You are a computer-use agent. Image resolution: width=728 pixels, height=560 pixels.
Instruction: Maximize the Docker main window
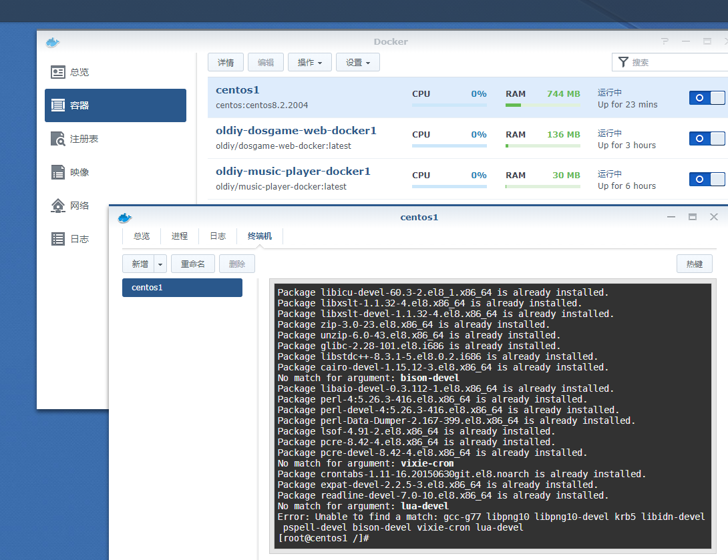click(x=707, y=41)
